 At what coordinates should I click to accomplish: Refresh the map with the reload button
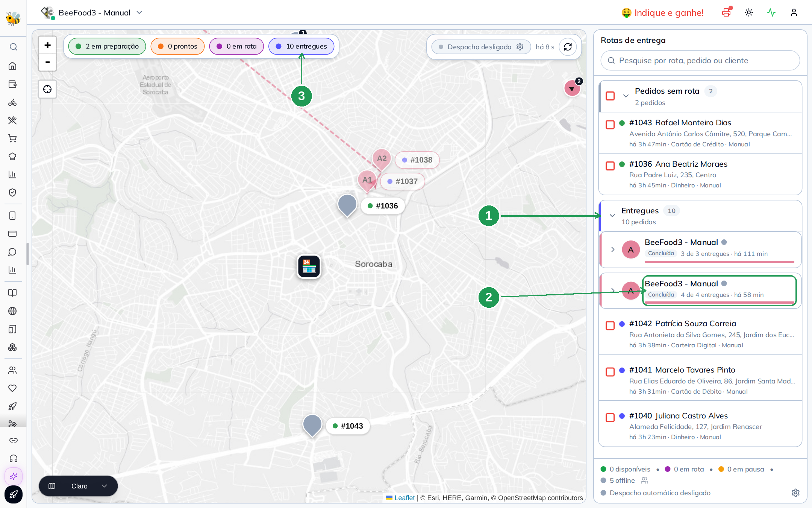(568, 47)
